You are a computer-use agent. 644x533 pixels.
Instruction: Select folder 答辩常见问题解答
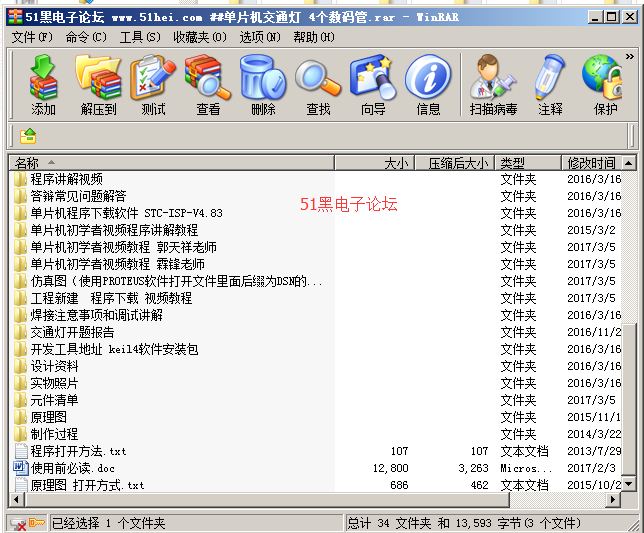tap(78, 196)
